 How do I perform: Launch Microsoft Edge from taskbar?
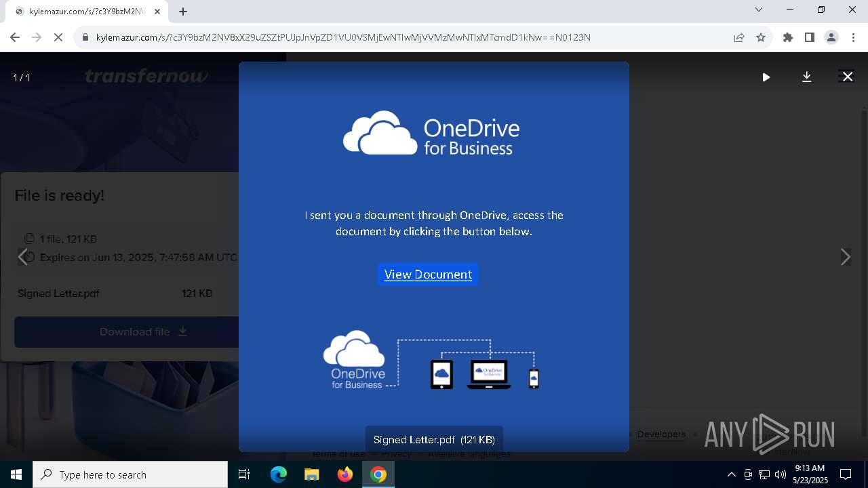[279, 474]
